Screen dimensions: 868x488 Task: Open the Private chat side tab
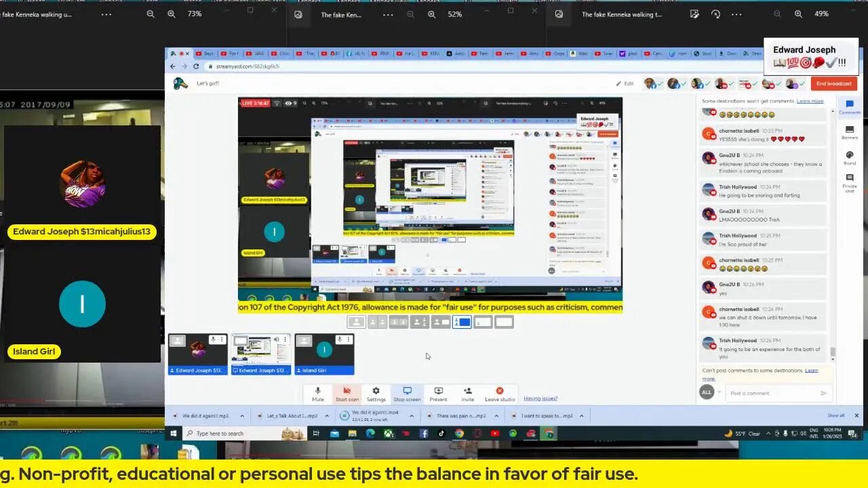pos(849,182)
